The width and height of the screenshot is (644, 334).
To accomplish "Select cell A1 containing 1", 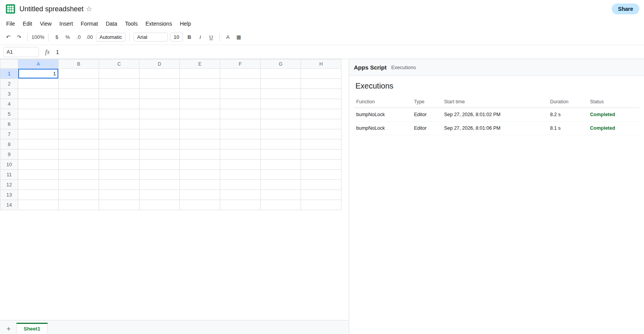I will [x=38, y=74].
